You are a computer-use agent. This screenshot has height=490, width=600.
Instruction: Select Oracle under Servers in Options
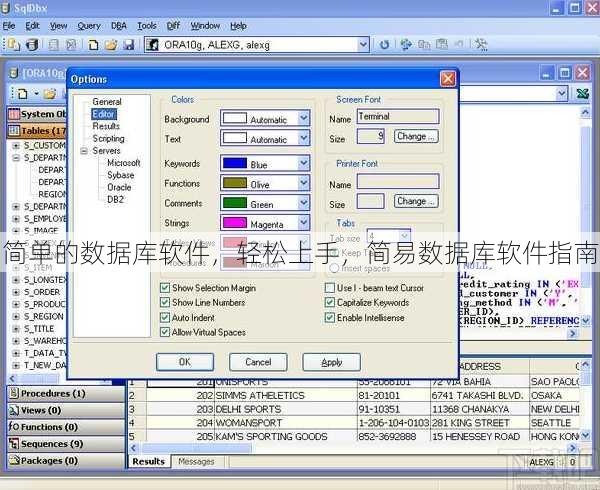119,187
